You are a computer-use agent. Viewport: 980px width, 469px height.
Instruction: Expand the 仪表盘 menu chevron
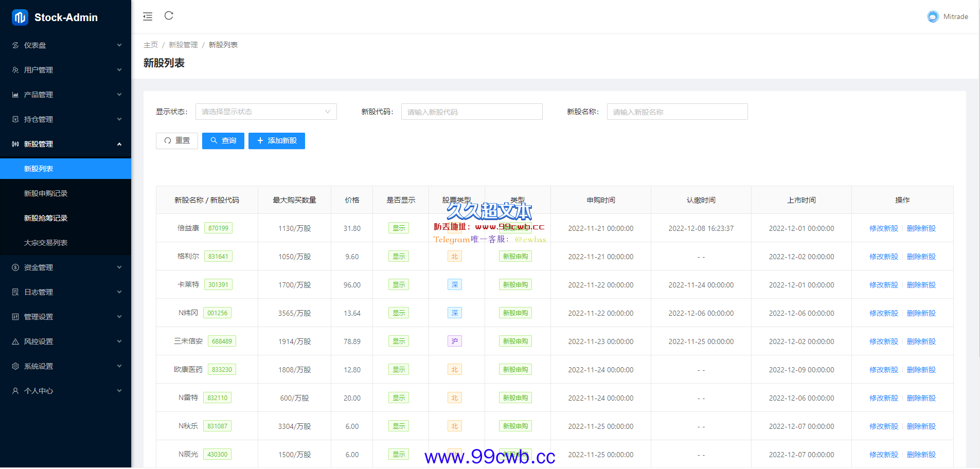coord(119,45)
